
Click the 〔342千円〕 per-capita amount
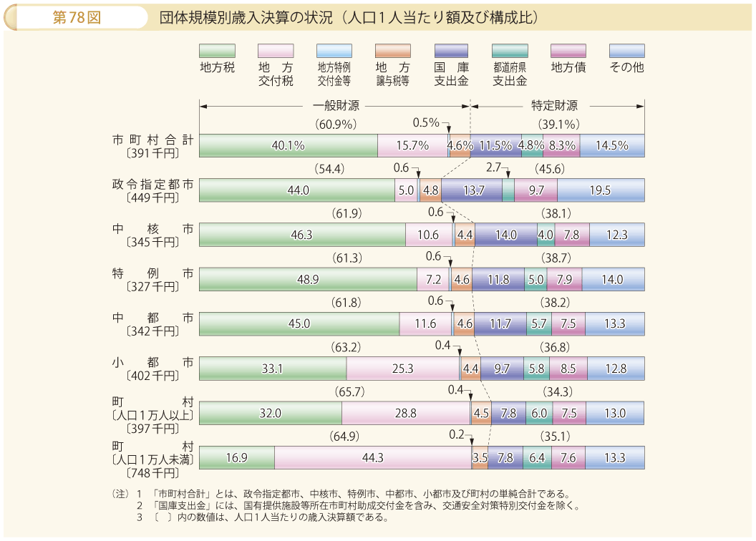pos(152,331)
